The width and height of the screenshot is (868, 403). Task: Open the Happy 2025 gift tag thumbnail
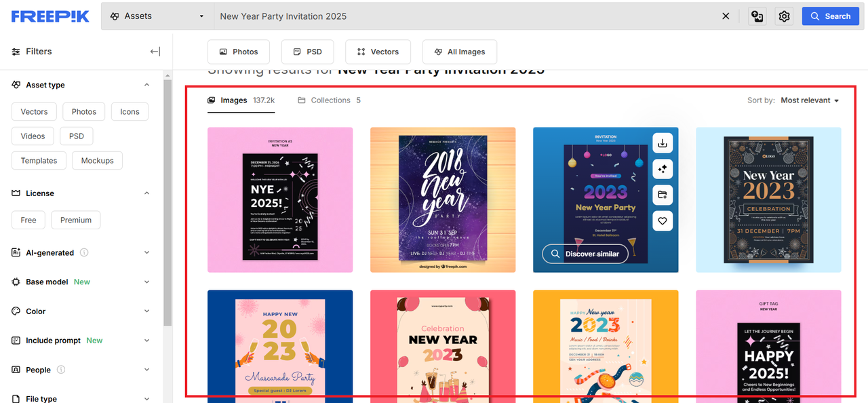(768, 347)
